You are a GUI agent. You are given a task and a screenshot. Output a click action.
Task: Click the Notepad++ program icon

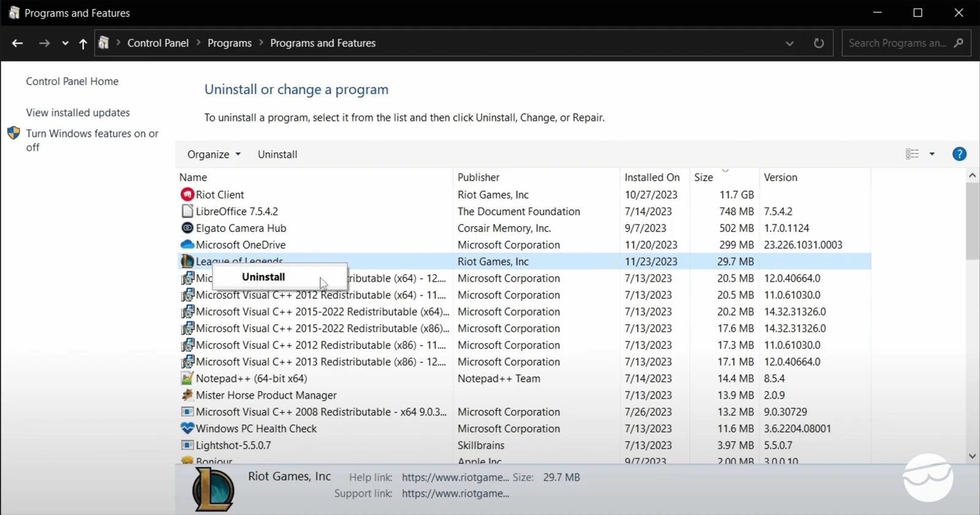[x=187, y=378]
